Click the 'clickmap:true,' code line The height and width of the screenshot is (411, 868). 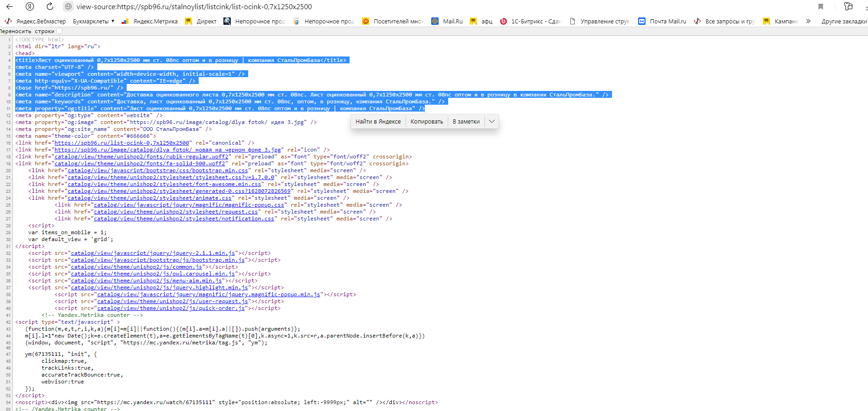click(x=64, y=361)
